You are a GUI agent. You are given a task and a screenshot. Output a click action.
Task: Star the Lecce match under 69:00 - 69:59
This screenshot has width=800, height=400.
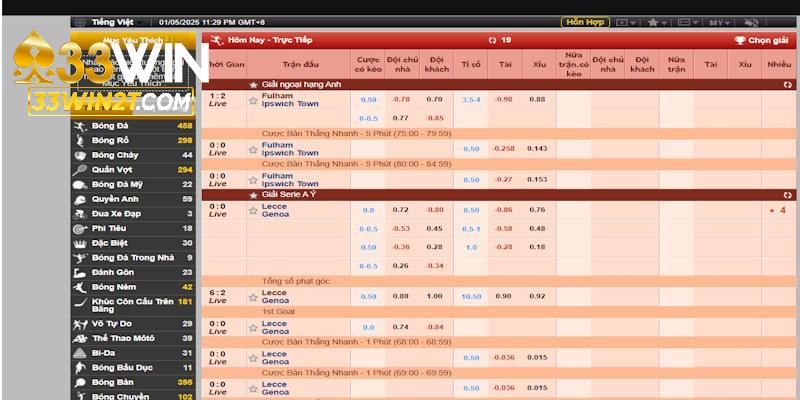click(x=253, y=389)
